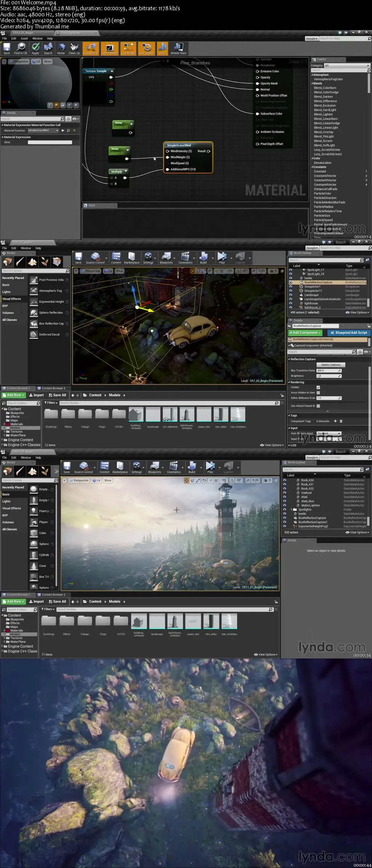Toggle Live Nodes in the Material editor
Screen dimensions: 372x868
point(128,48)
